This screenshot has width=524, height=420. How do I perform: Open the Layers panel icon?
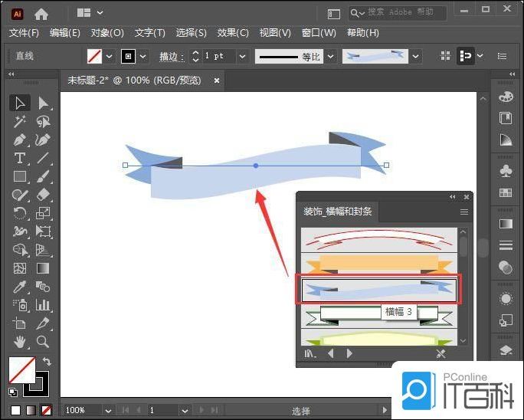click(506, 350)
